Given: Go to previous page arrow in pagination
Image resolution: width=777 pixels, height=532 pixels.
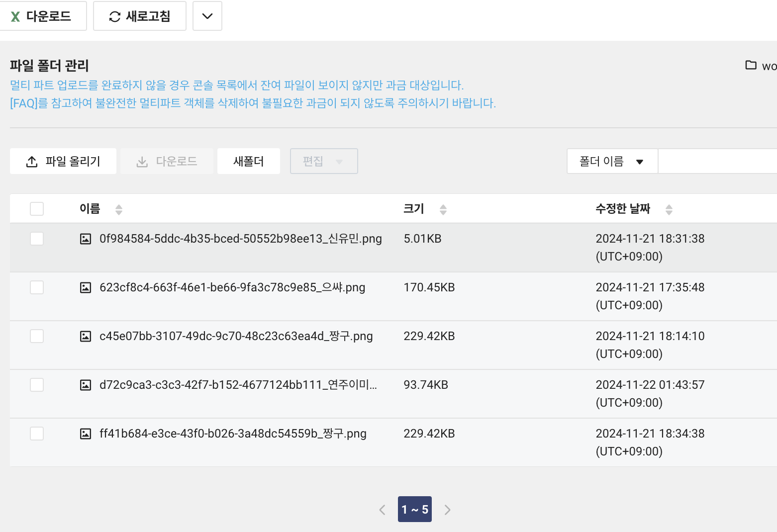Looking at the screenshot, I should (x=382, y=510).
